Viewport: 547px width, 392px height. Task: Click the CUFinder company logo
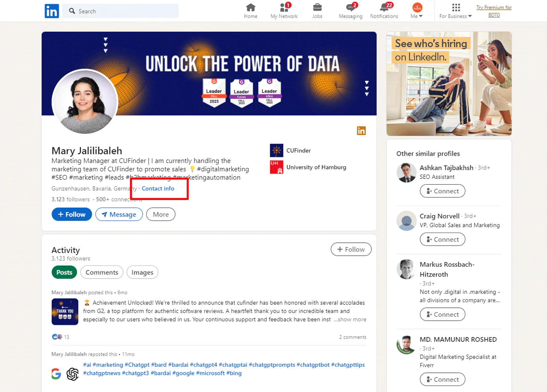tap(276, 150)
